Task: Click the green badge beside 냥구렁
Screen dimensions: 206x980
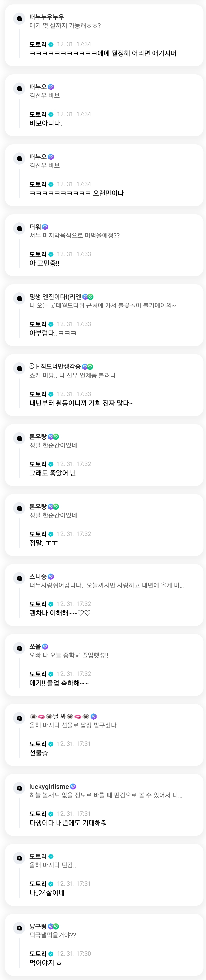Action: [x=56, y=926]
